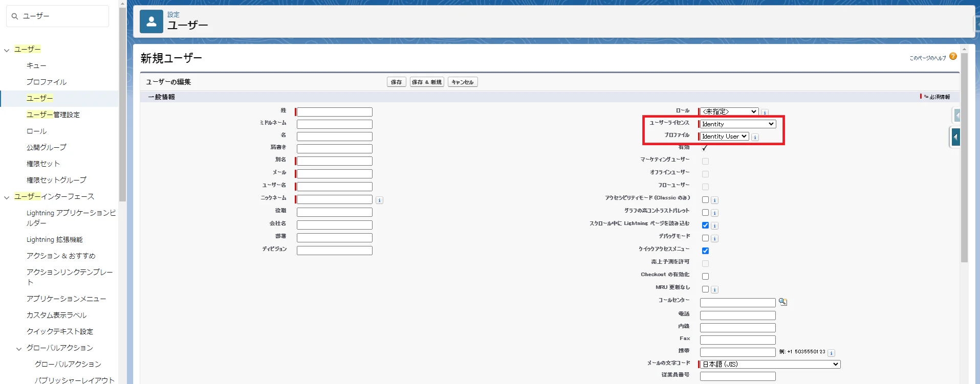
Task: Click the 別名 input field
Action: pyautogui.click(x=335, y=161)
